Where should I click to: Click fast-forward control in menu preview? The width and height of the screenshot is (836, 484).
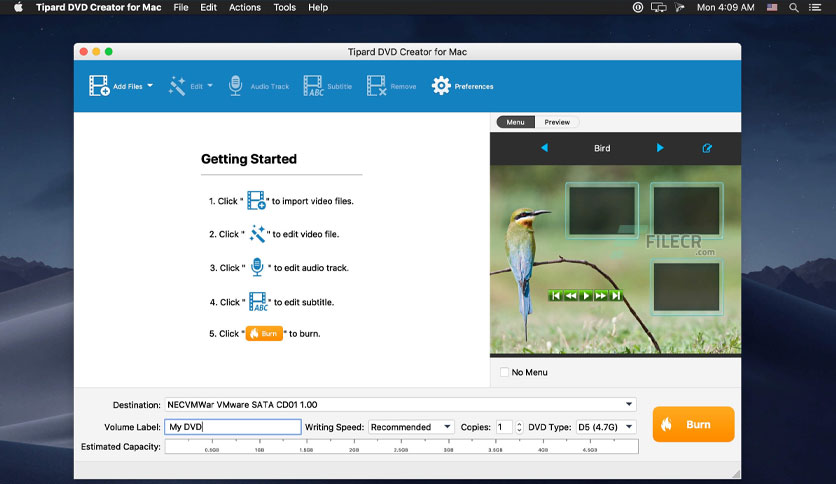601,295
